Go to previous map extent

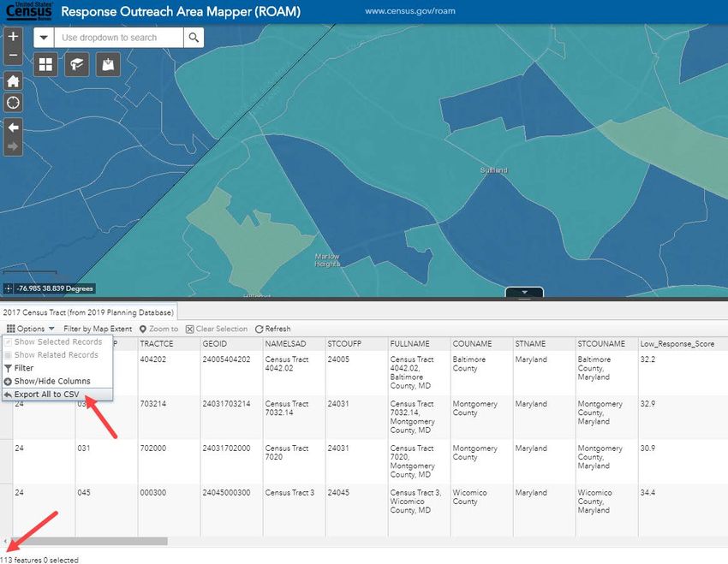pos(13,128)
